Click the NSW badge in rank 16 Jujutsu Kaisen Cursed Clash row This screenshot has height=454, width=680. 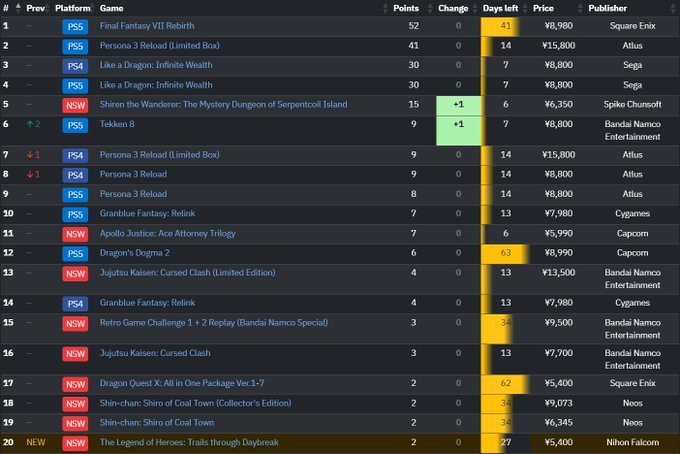[x=75, y=354]
